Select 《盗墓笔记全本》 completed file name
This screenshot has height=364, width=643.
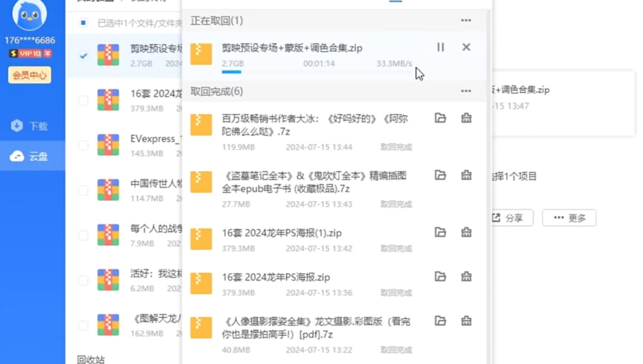click(x=314, y=182)
